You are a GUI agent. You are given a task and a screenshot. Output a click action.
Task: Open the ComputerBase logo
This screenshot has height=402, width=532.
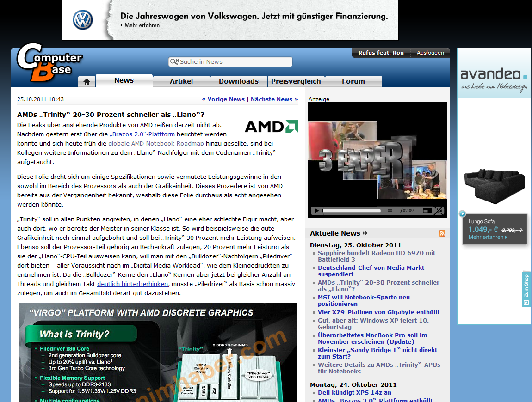(x=49, y=62)
